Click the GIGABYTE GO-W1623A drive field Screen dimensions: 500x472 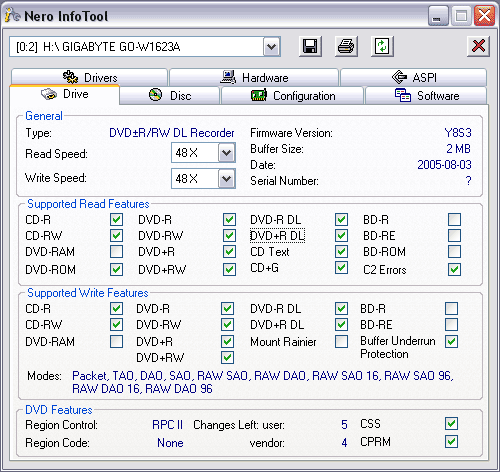(136, 47)
